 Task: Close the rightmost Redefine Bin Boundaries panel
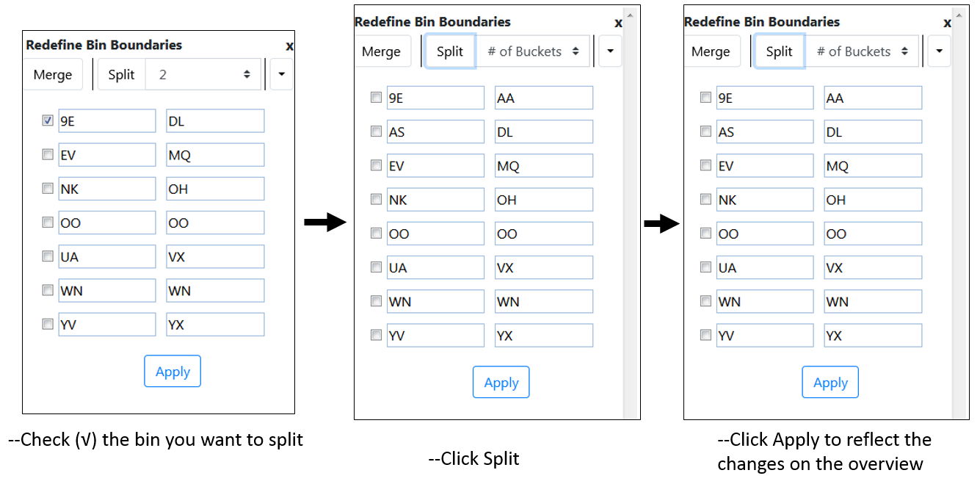coord(948,23)
